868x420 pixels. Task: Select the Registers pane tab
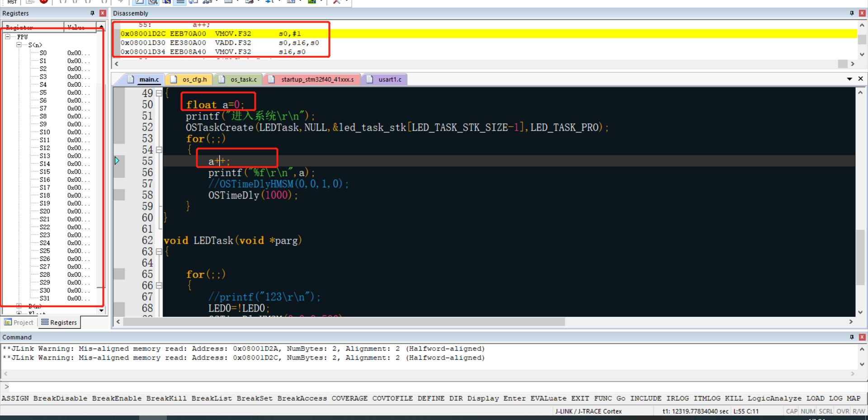click(59, 322)
